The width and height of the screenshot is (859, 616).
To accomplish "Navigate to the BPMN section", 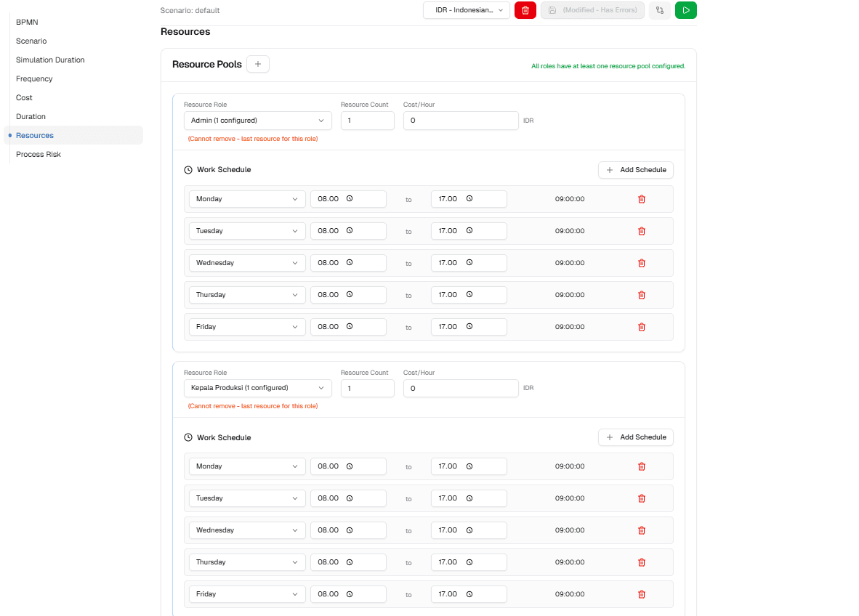I will [27, 22].
